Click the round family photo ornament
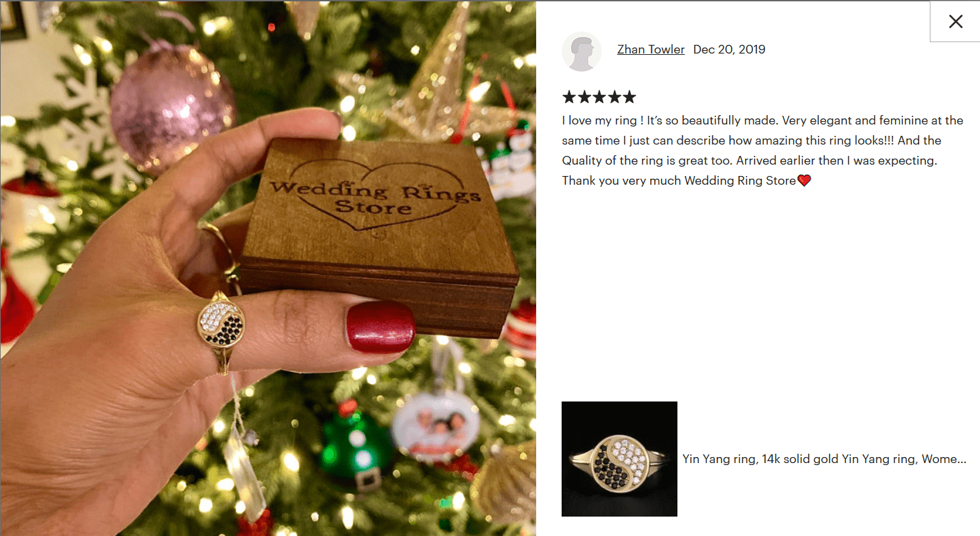 [x=436, y=427]
